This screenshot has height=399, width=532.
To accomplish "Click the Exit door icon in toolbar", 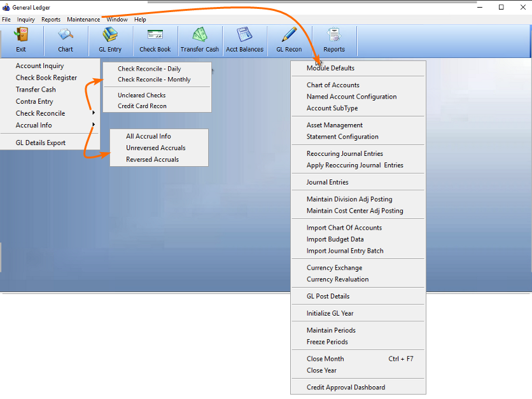I will click(21, 36).
